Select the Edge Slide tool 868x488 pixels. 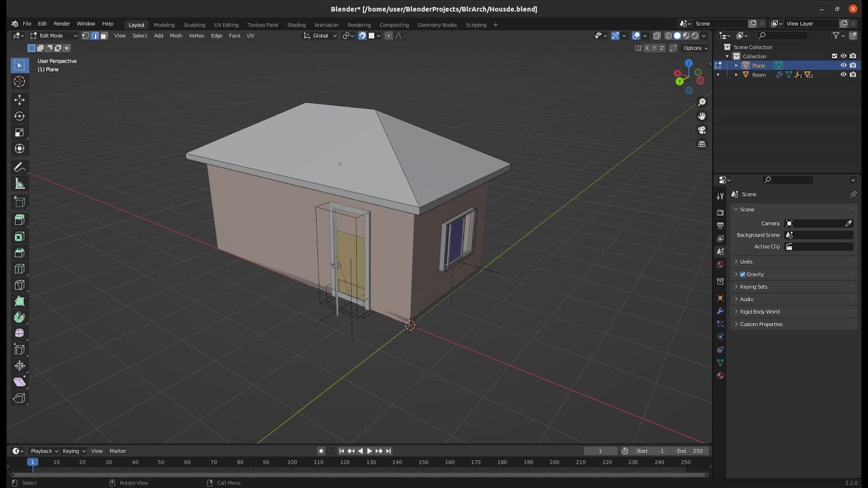[x=20, y=350]
